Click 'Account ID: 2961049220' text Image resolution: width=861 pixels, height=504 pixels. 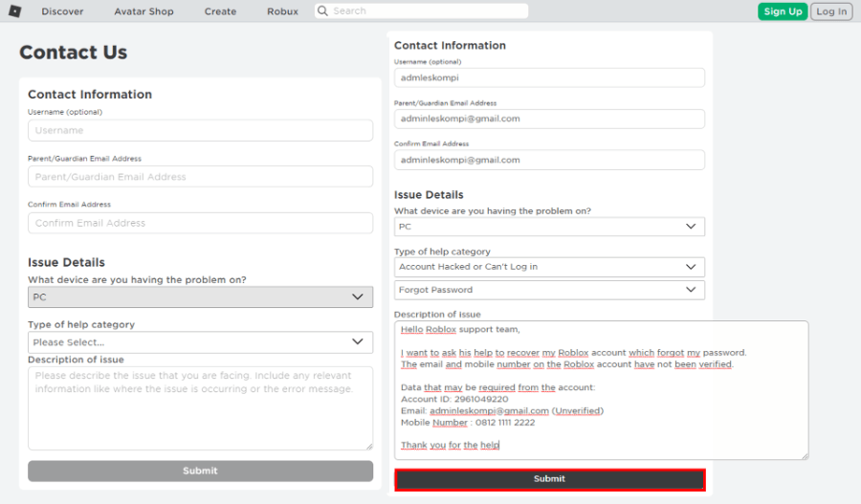click(454, 399)
